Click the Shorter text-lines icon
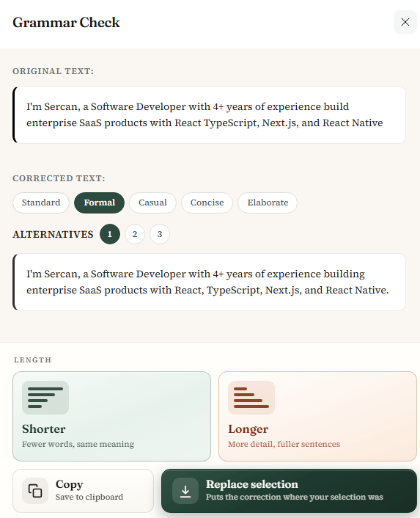The width and height of the screenshot is (420, 518). 45,398
